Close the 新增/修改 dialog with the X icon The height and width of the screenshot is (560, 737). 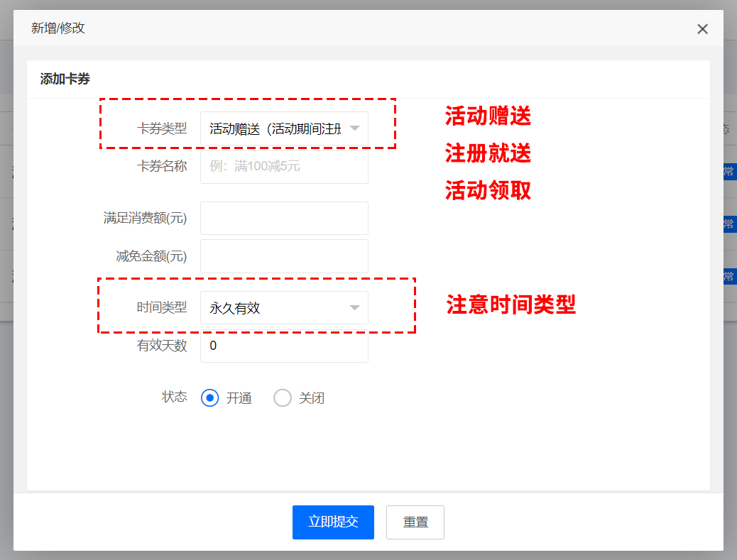(702, 29)
